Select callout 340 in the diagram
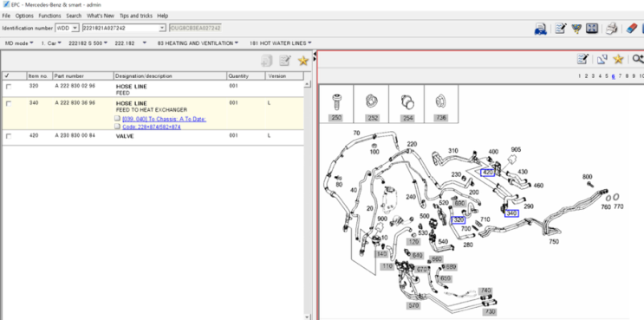 click(511, 213)
